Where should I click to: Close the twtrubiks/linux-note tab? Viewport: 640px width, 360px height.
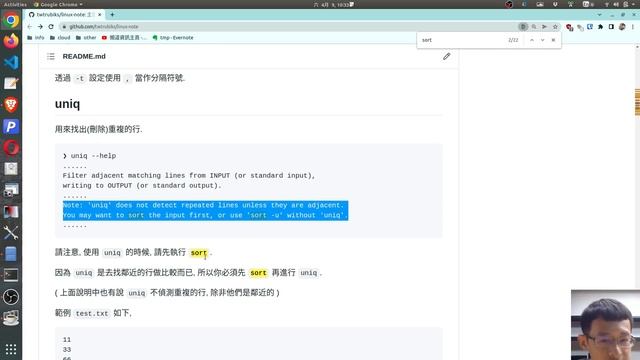click(x=99, y=15)
